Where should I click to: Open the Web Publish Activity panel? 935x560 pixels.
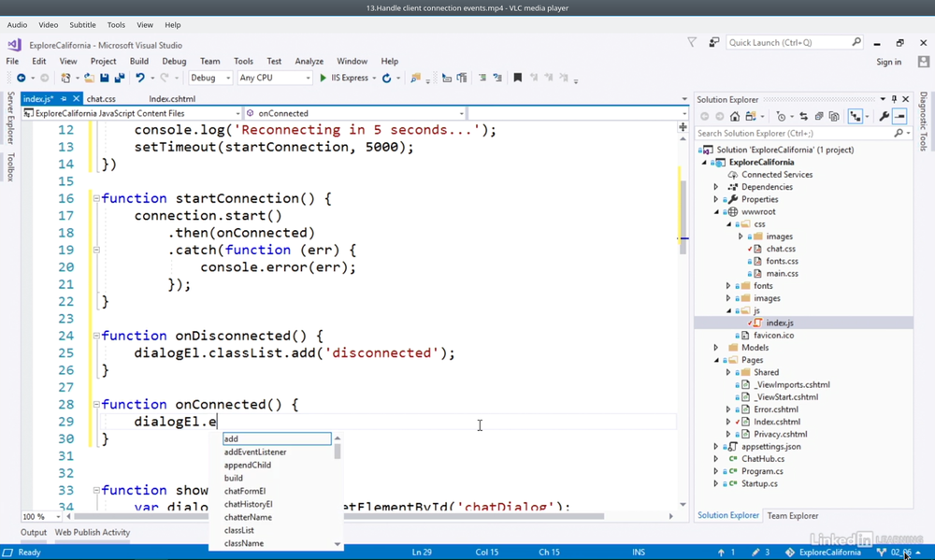[x=93, y=533]
